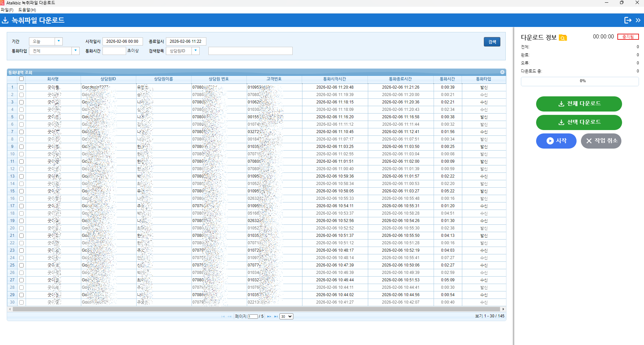The image size is (644, 345).
Task: Go to next page of call records
Action: [x=269, y=316]
